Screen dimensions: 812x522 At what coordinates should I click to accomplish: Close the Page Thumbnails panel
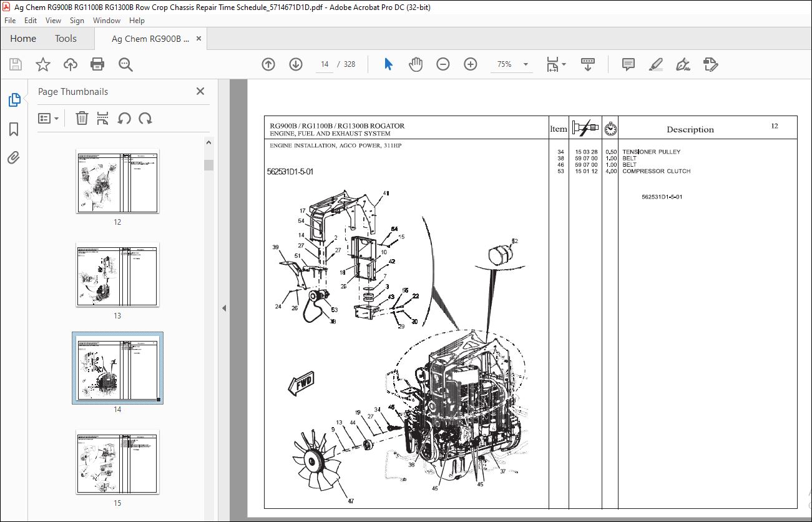pos(200,91)
